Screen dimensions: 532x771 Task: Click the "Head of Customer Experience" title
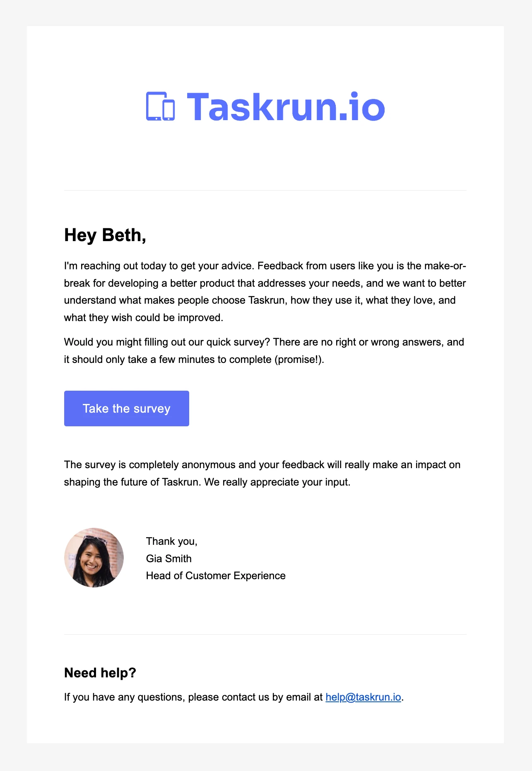[x=216, y=576]
